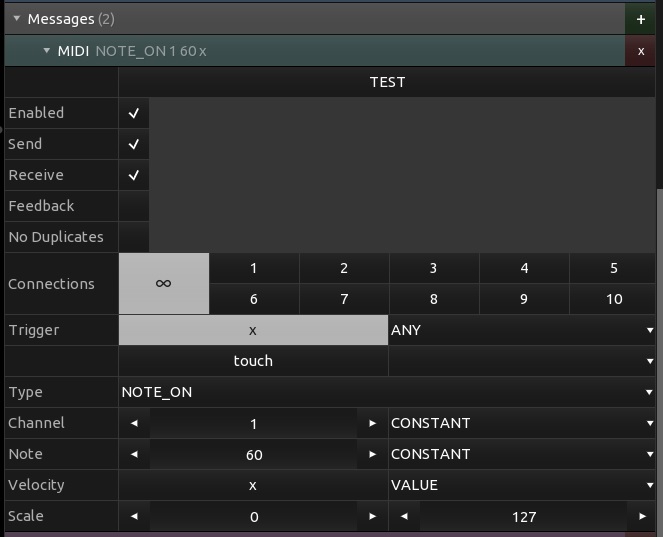Click the Note value field 60
The width and height of the screenshot is (663, 537).
(253, 454)
